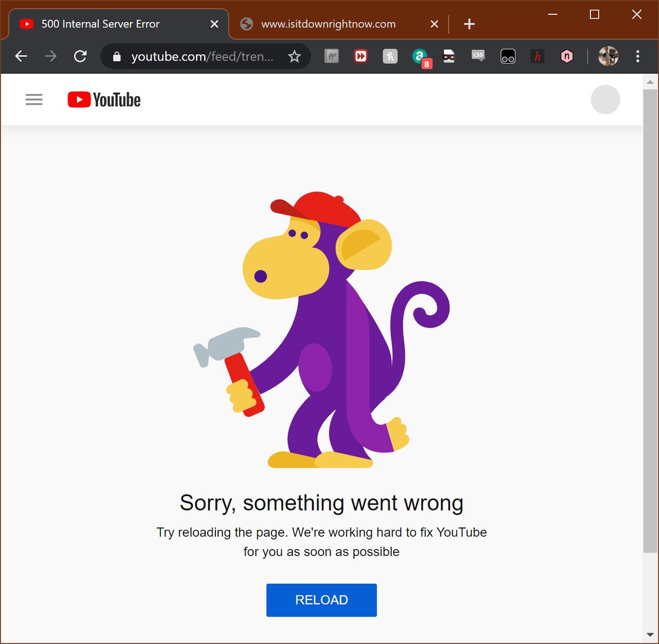Close the isitdownrightnow.com tab
This screenshot has height=644, width=659.
434,24
